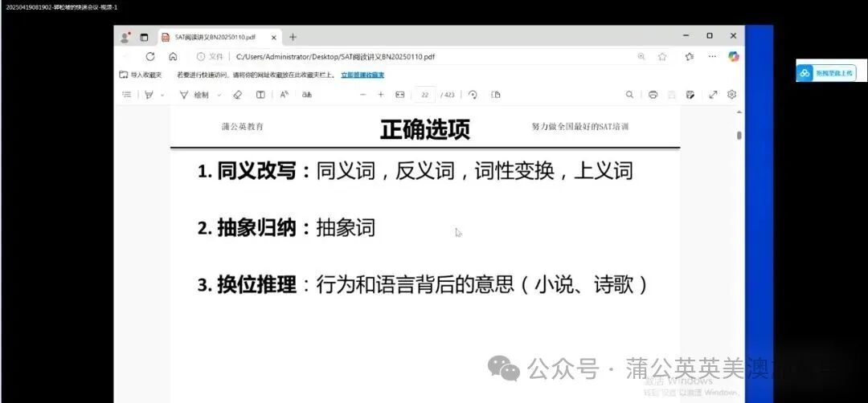Select the 绘制 draw tool
This screenshot has width=868, height=403.
pos(194,95)
